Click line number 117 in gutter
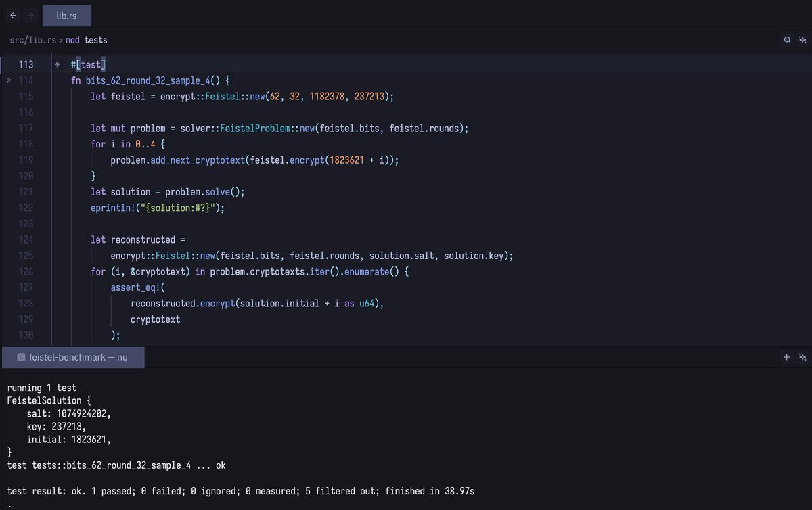 pos(26,128)
